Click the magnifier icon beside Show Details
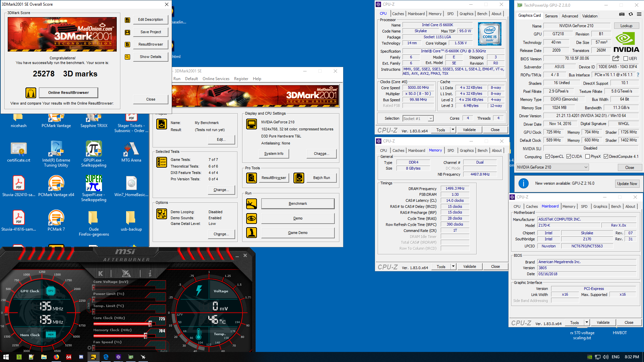Image resolution: width=644 pixels, height=362 pixels. click(x=127, y=57)
